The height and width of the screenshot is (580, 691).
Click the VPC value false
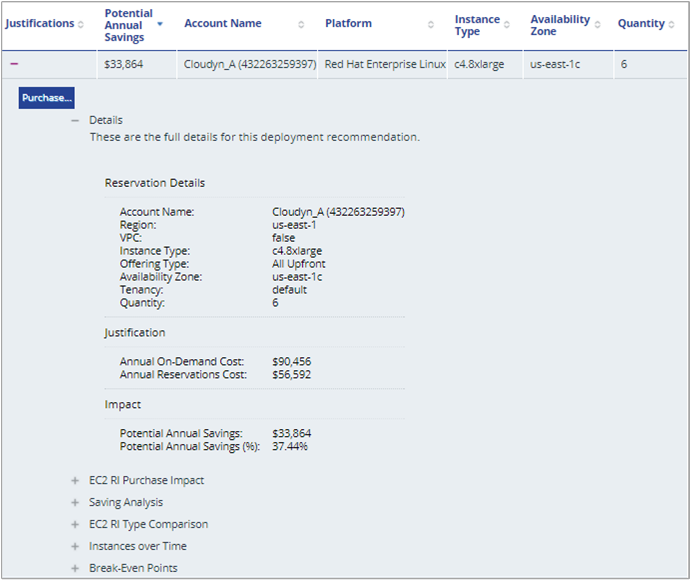point(283,238)
